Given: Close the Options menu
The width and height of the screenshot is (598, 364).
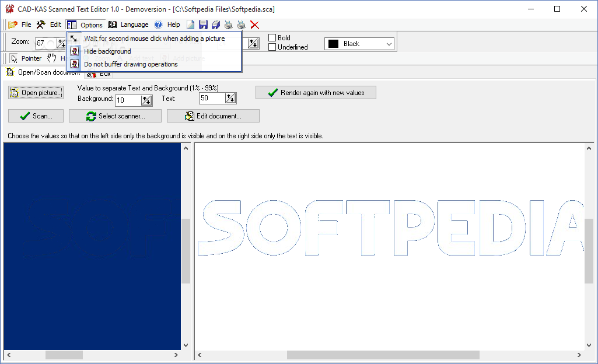Looking at the screenshot, I should pyautogui.click(x=85, y=24).
